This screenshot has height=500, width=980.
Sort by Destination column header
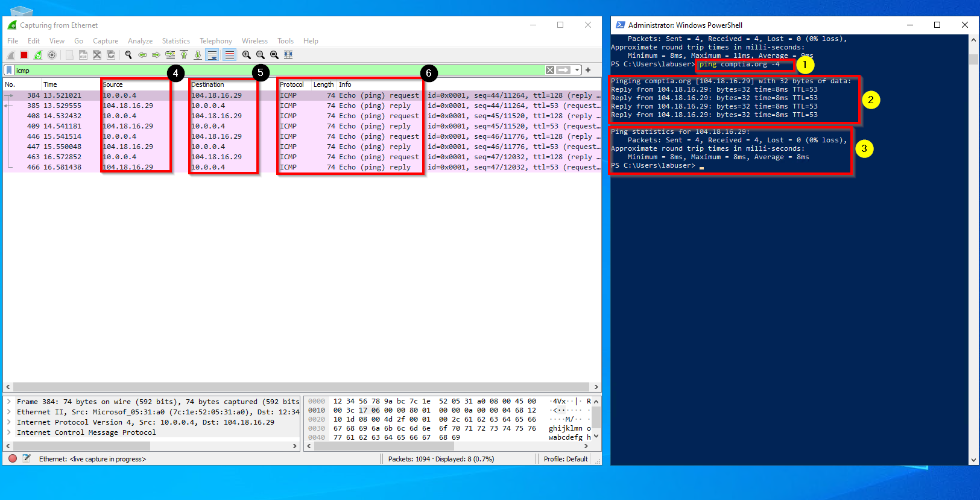pyautogui.click(x=233, y=84)
